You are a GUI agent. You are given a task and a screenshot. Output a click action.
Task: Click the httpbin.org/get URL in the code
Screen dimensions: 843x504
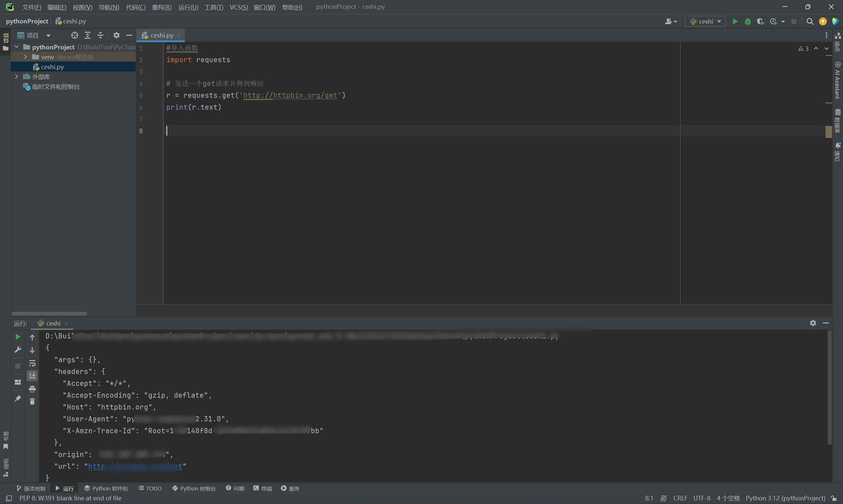pyautogui.click(x=290, y=95)
